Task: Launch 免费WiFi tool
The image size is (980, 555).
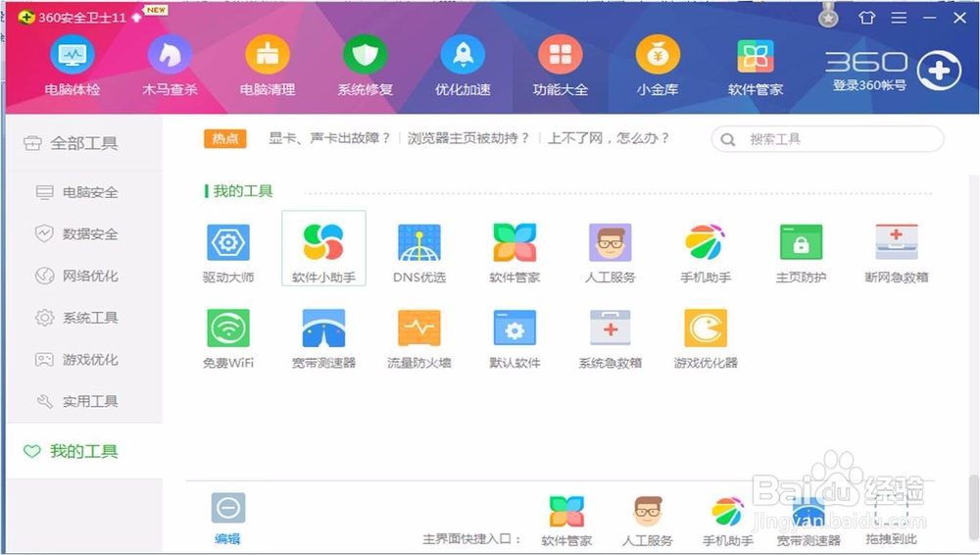Action: click(228, 338)
